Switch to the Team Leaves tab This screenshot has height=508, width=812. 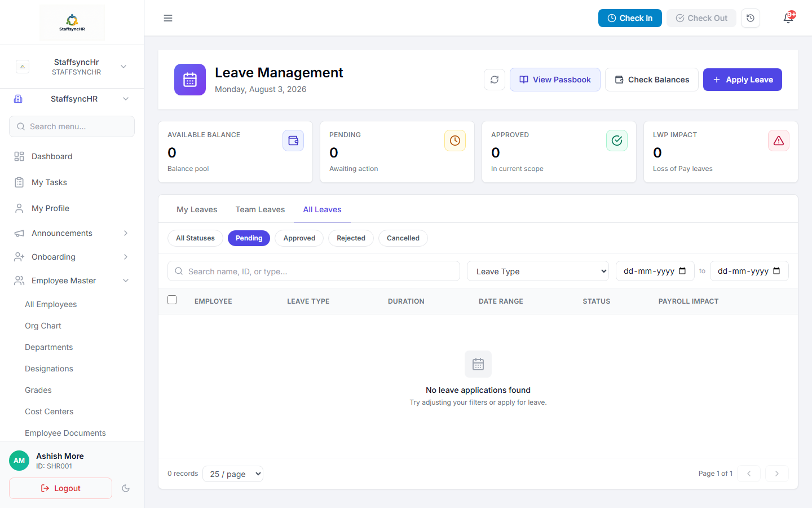click(x=260, y=209)
